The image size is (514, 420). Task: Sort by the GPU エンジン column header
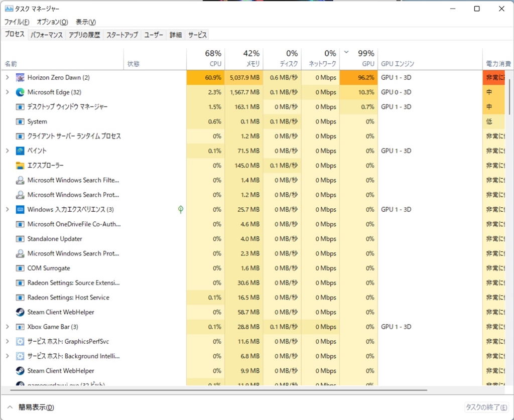coord(430,59)
